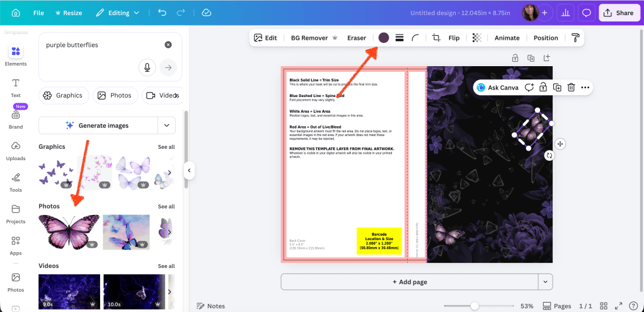Viewport: 644px width, 312px height.
Task: Open corner rounding icon
Action: (415, 38)
